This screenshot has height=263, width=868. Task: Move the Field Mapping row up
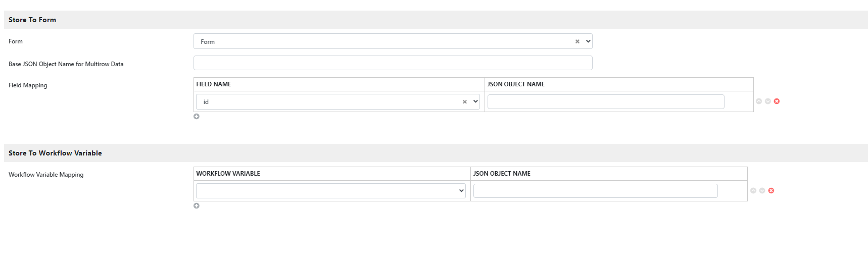tap(758, 101)
